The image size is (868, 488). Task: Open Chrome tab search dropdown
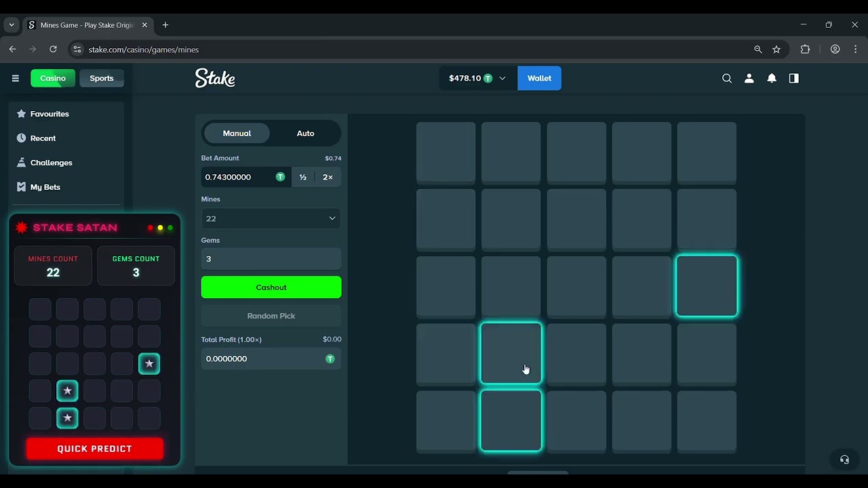pyautogui.click(x=12, y=25)
